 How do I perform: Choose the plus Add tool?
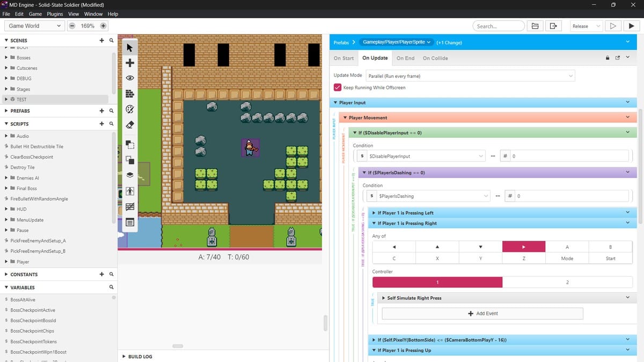[x=129, y=63]
